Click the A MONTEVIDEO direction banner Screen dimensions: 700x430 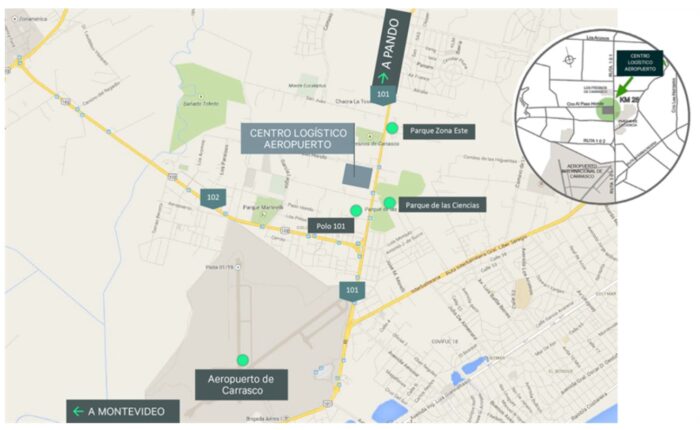(x=123, y=411)
